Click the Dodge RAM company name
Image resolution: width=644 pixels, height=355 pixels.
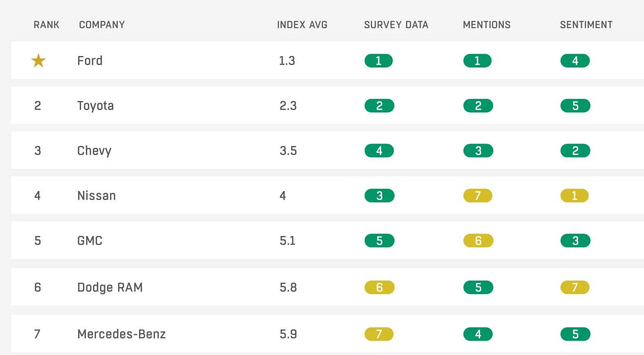(110, 288)
